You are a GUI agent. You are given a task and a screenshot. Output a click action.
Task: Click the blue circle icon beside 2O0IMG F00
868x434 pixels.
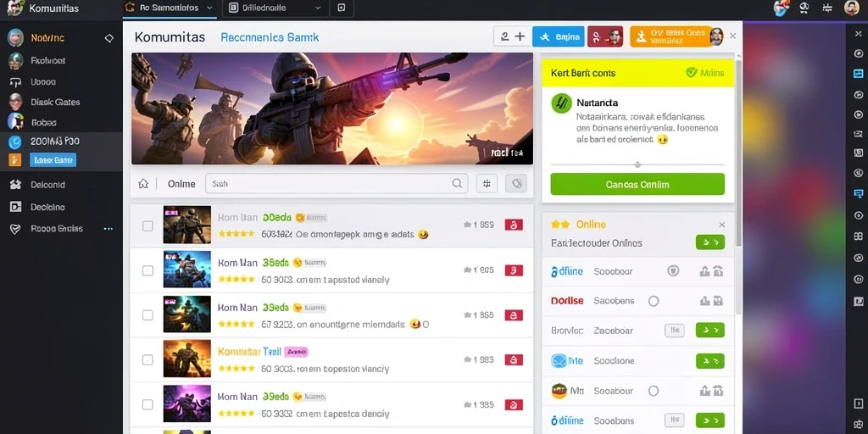point(15,142)
